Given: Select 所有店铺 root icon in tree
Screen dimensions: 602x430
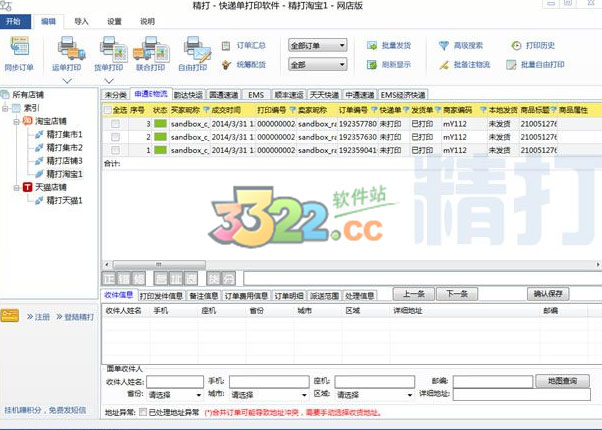Looking at the screenshot, I should pyautogui.click(x=5, y=94).
